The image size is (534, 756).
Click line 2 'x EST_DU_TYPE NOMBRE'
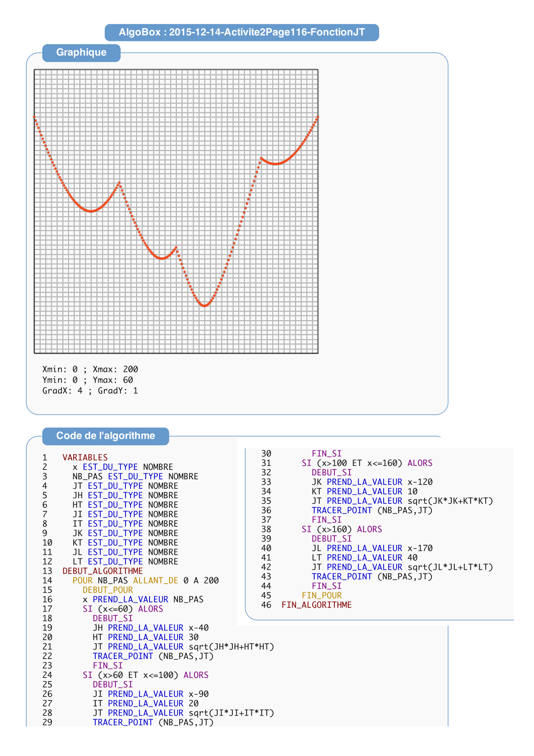123,467
